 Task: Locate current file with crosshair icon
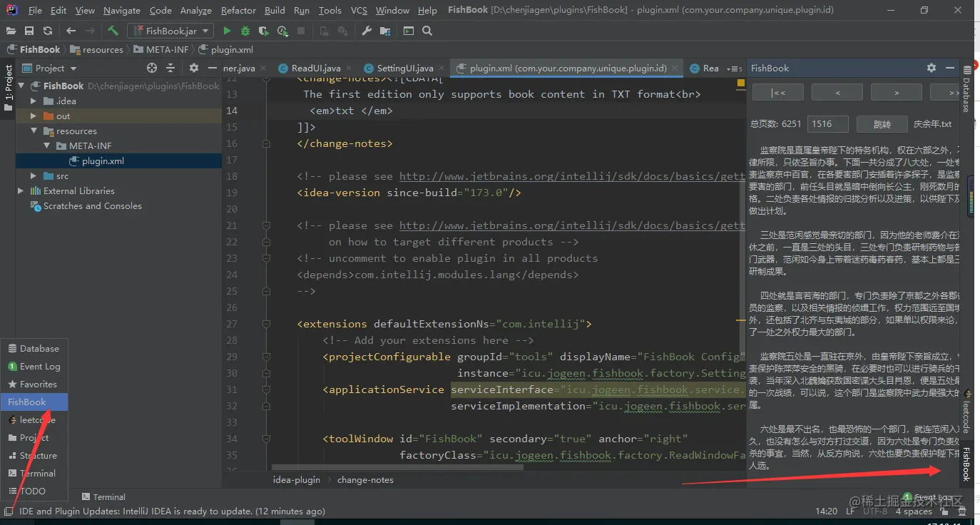tap(152, 68)
